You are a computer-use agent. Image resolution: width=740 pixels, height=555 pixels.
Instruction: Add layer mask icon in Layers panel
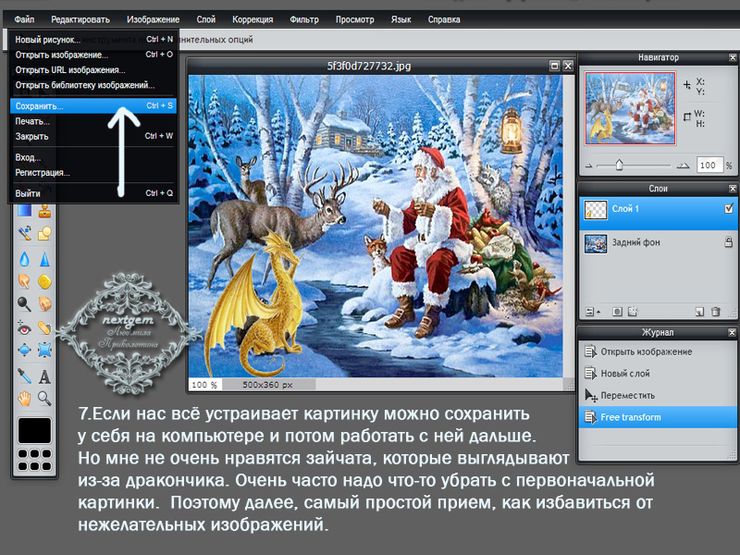pos(617,311)
